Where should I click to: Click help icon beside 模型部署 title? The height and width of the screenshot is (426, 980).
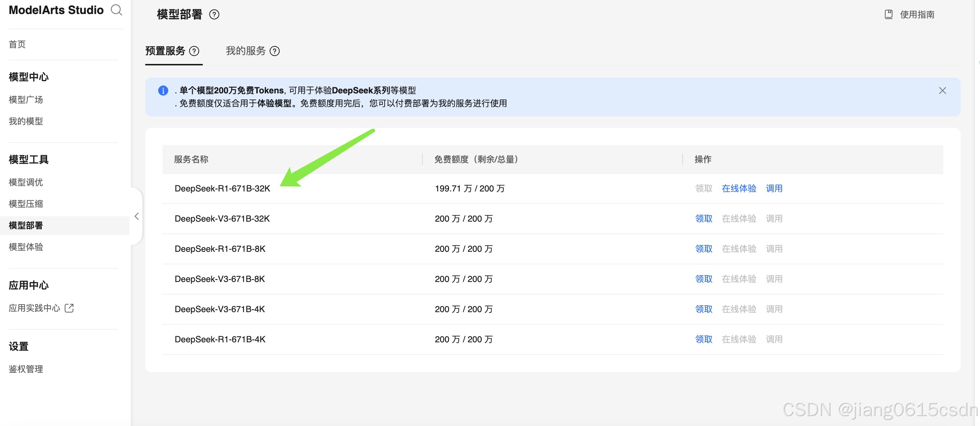[214, 14]
